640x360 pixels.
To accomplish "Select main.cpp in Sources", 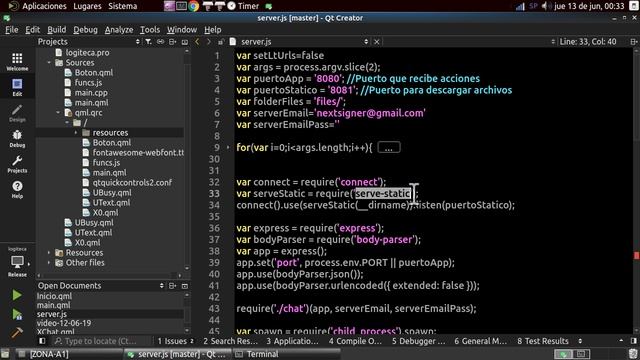I will coord(91,93).
